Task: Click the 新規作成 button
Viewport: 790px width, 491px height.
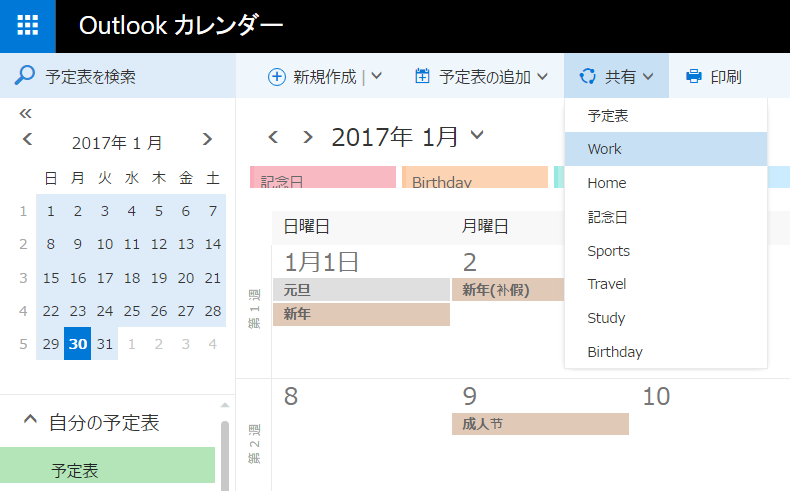Action: [312, 77]
